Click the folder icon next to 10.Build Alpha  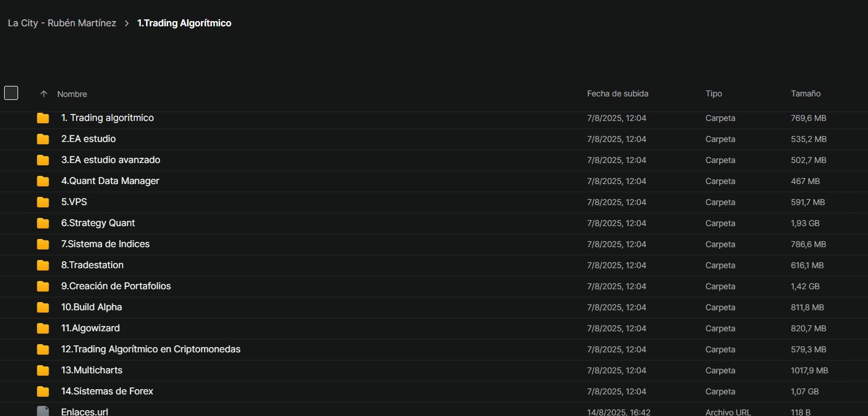[x=43, y=307]
